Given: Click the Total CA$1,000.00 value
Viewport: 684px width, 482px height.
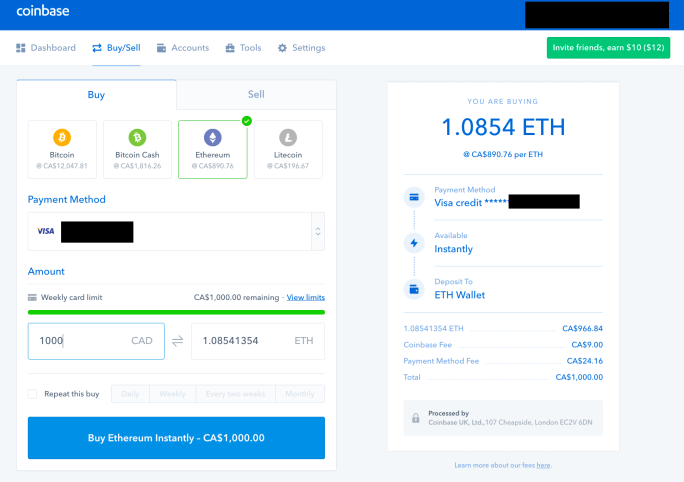Looking at the screenshot, I should [x=579, y=377].
